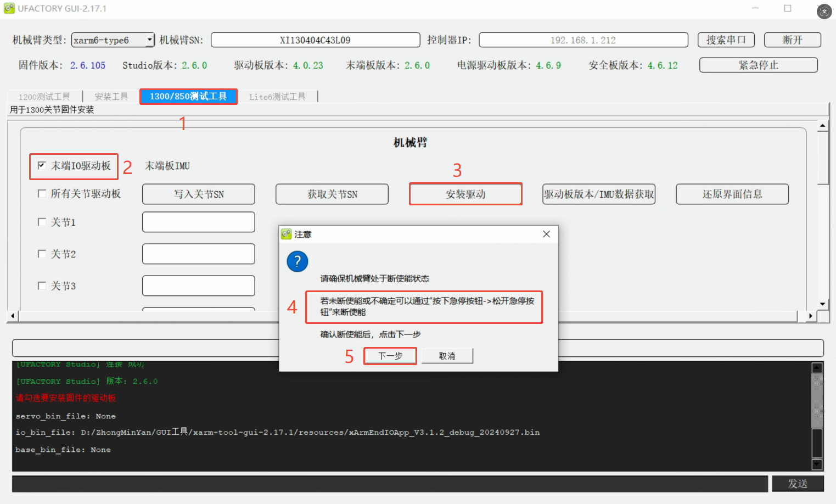Click the io_bin_file path log line
The height and width of the screenshot is (504, 836).
(277, 432)
